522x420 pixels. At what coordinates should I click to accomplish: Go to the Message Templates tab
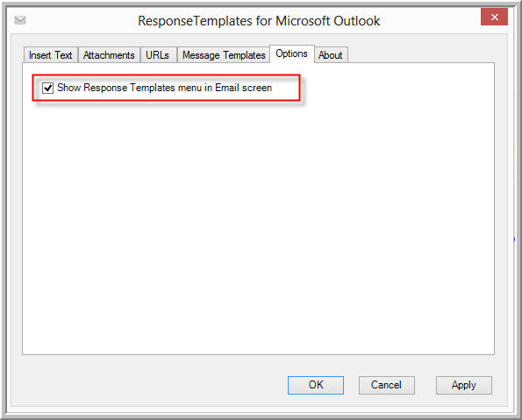click(x=224, y=55)
